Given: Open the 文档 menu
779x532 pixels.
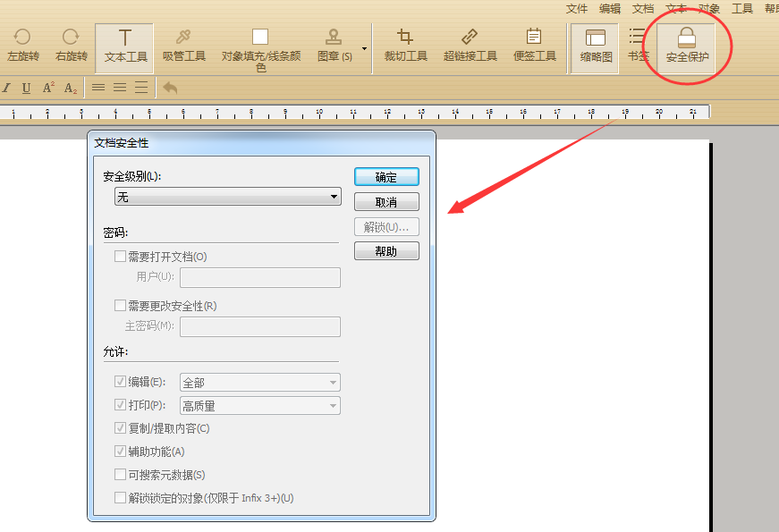Looking at the screenshot, I should point(643,8).
